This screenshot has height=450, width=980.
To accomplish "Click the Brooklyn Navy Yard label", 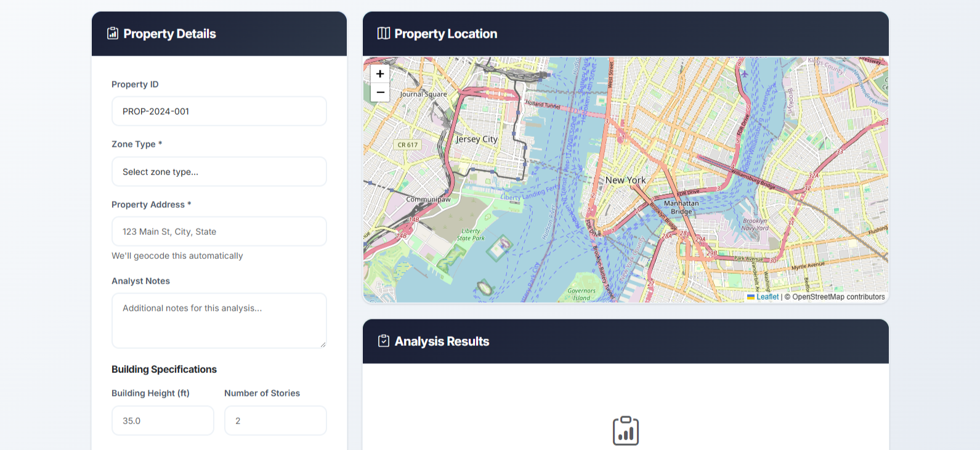I will 755,224.
